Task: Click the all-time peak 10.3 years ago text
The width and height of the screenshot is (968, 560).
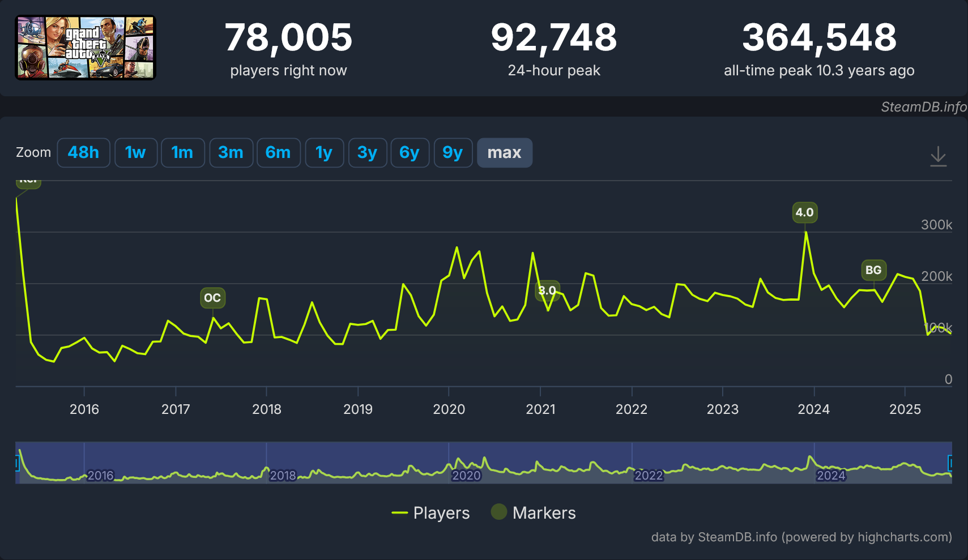Action: point(819,70)
